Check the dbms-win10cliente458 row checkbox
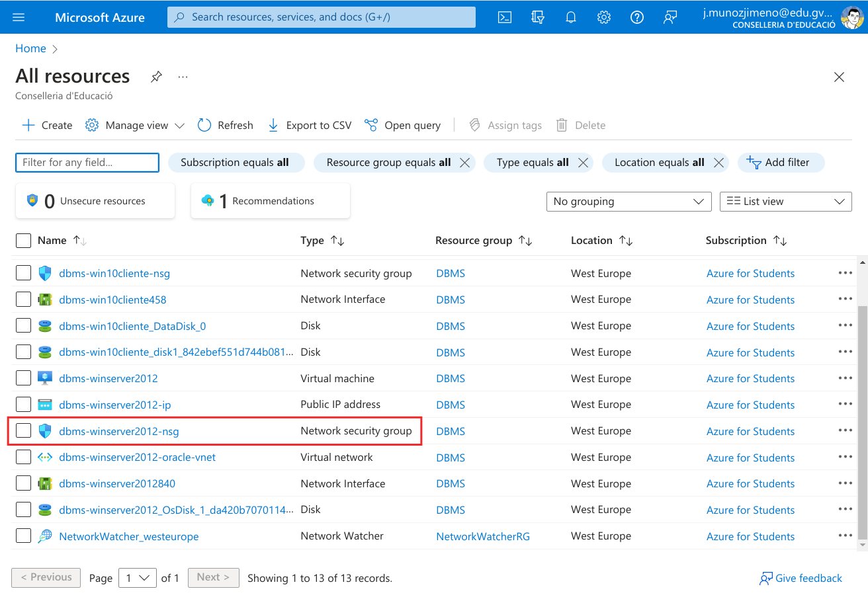Image resolution: width=868 pixels, height=603 pixels. coord(23,300)
